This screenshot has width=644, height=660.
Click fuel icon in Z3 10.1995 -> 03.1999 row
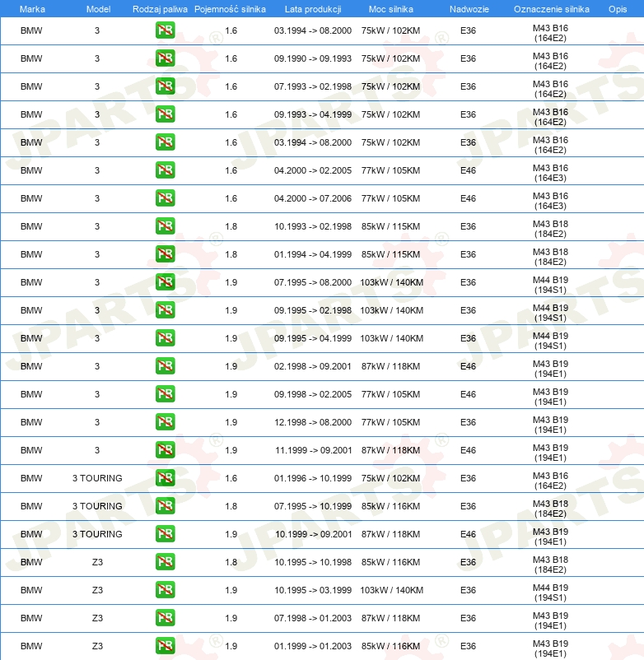165,590
